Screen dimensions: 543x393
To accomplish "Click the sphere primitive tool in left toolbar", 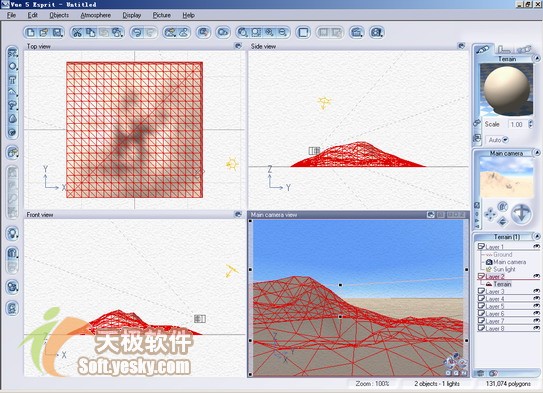I will (12, 66).
